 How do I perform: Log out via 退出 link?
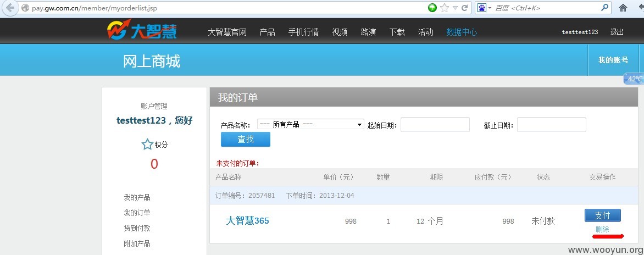coord(617,32)
